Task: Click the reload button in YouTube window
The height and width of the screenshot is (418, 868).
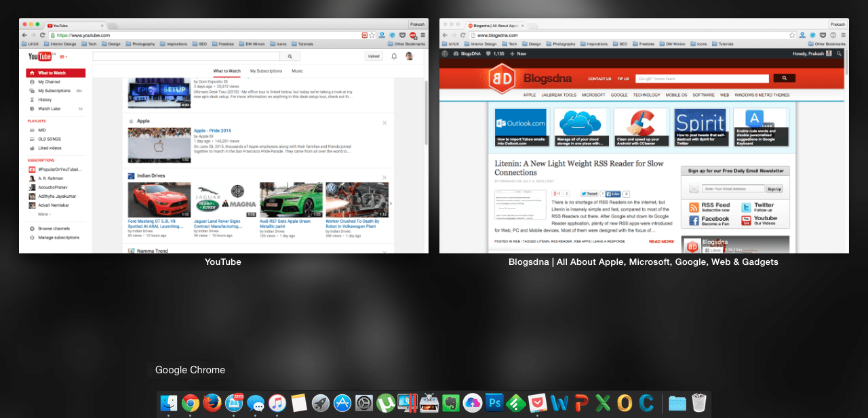Action: 42,35
